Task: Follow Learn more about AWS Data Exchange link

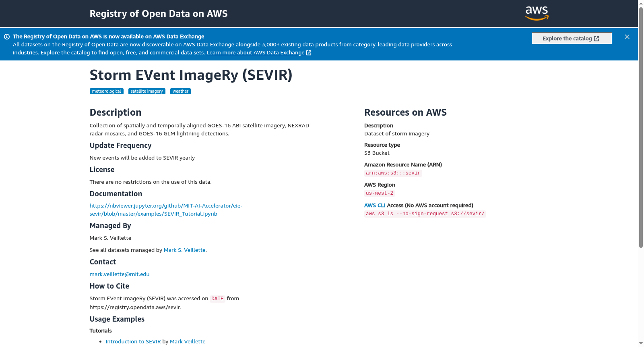Action: click(x=259, y=53)
